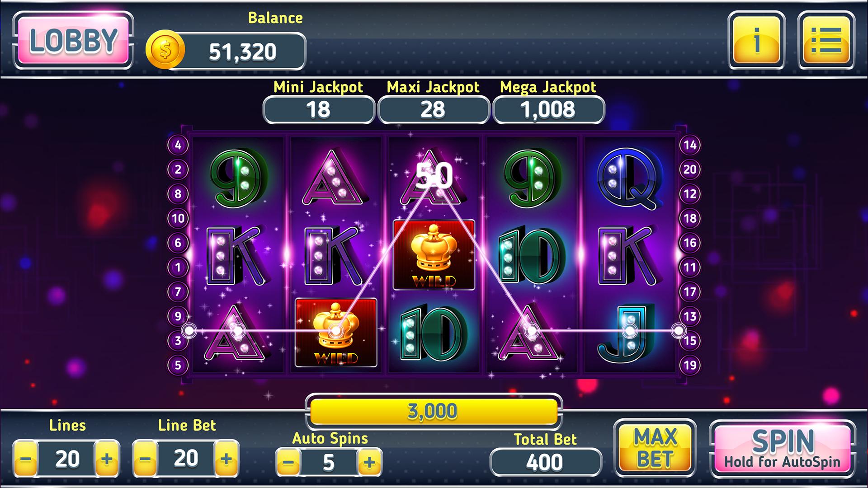Click the yellow 3,000 win bar
The image size is (868, 488).
434,412
